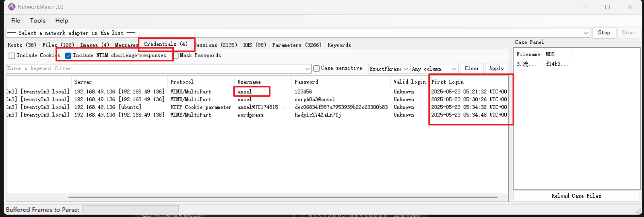Click the horizontal scrollbar of credentials list
Image resolution: width=644 pixels, height=217 pixels.
283,197
